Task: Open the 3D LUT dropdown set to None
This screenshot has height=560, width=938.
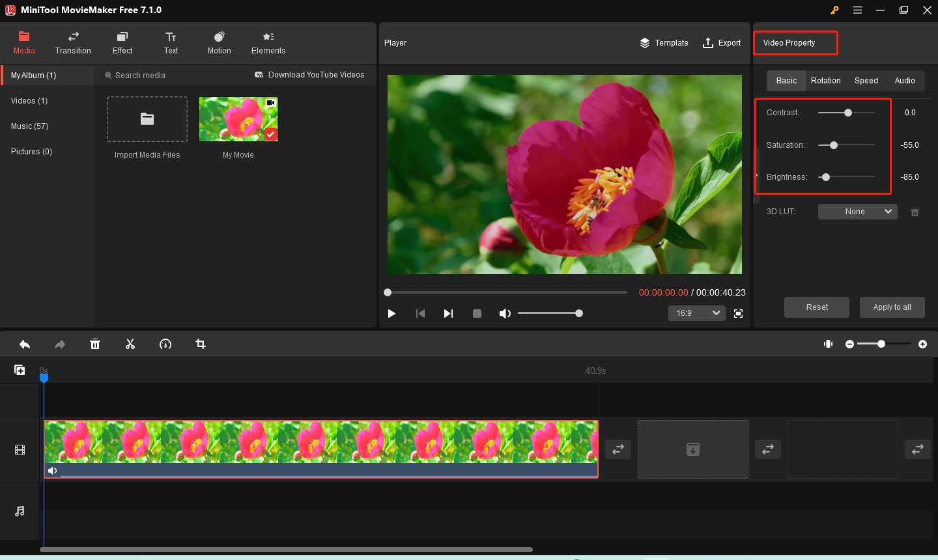Action: (857, 211)
